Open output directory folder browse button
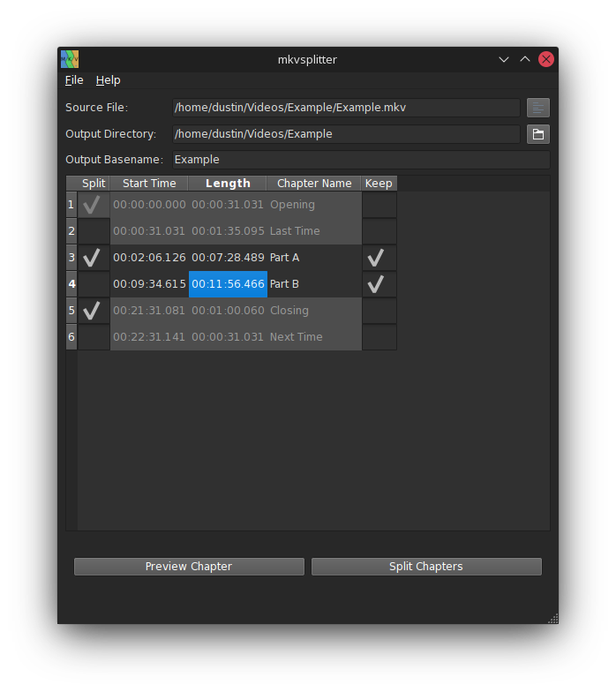 pyautogui.click(x=538, y=134)
